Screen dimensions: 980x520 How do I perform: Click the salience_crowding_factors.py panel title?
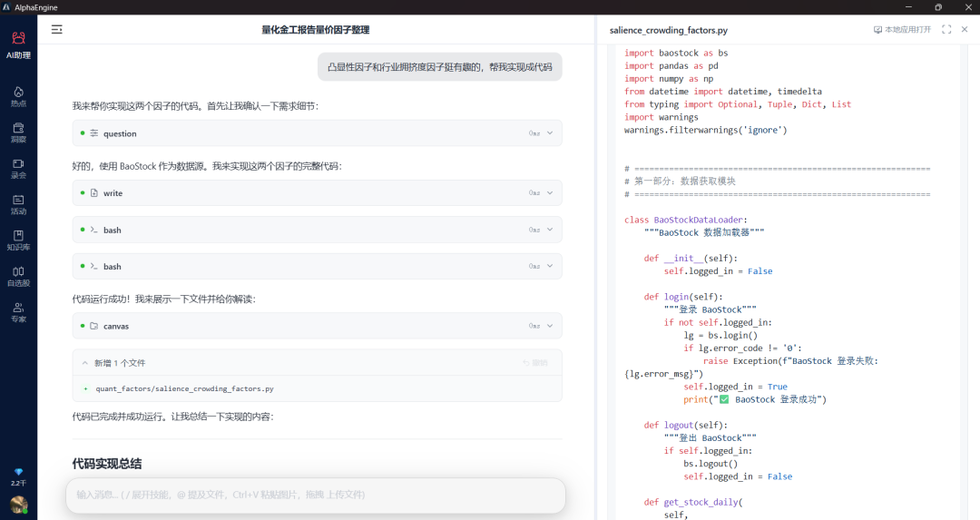[x=668, y=30]
